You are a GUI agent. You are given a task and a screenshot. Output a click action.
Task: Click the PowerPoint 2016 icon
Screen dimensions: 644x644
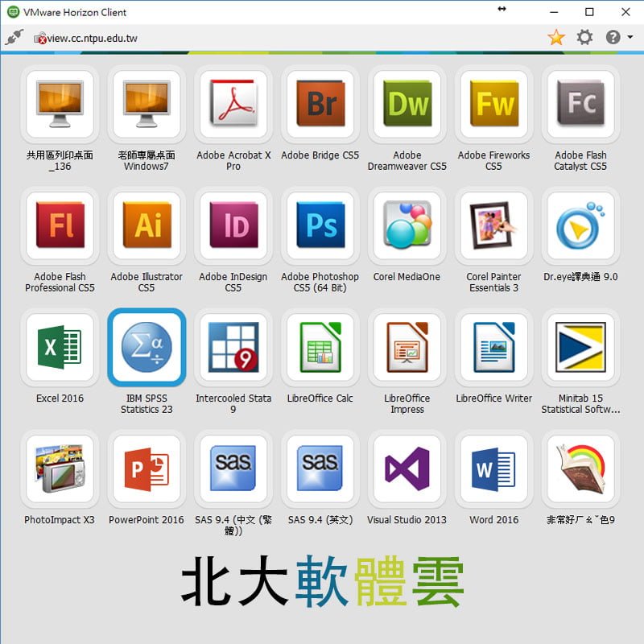point(147,469)
